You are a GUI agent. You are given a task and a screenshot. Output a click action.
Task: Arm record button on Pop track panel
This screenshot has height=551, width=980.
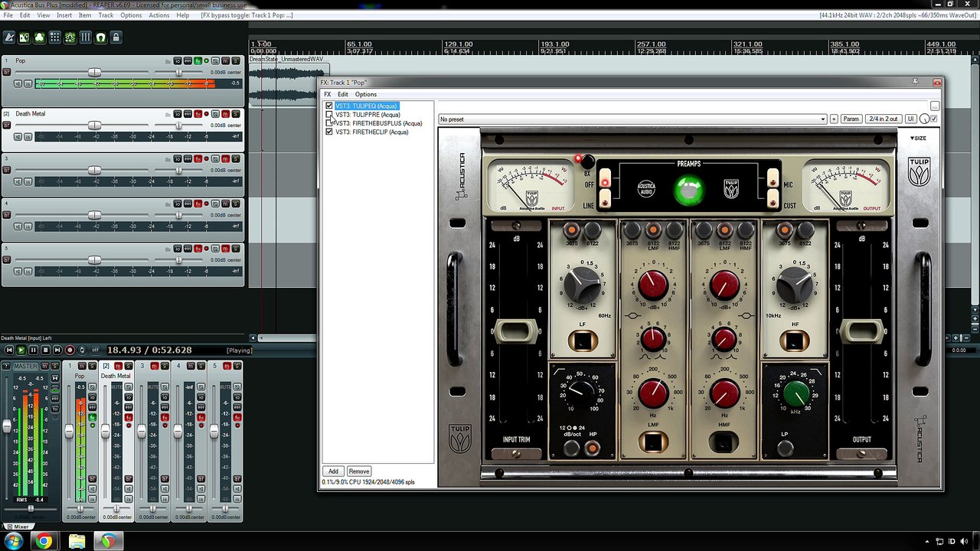coord(6,72)
